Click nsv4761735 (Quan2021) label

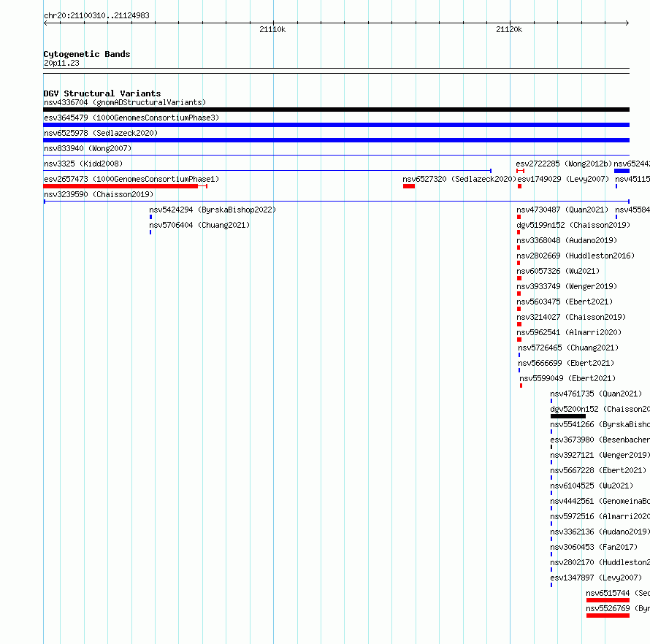[x=596, y=394]
